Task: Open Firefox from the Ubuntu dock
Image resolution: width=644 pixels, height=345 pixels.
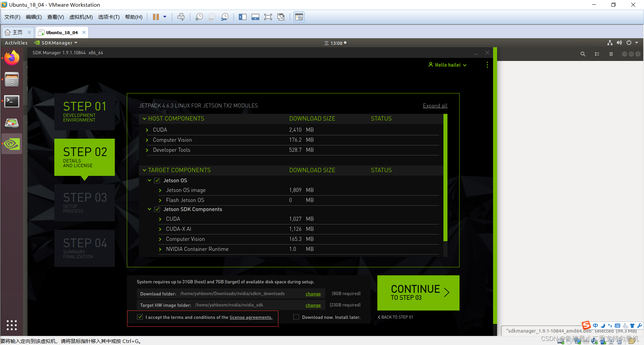Action: pyautogui.click(x=12, y=58)
